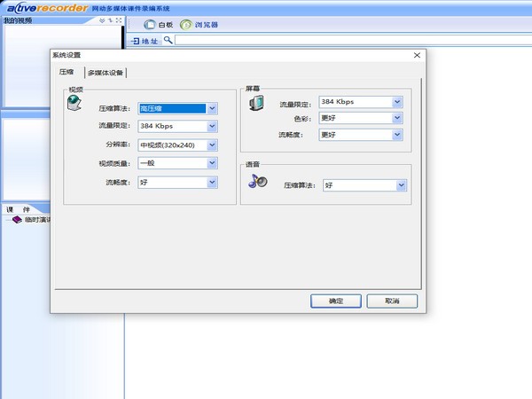Close the 系统设置 dialog
The width and height of the screenshot is (532, 399).
(x=417, y=55)
